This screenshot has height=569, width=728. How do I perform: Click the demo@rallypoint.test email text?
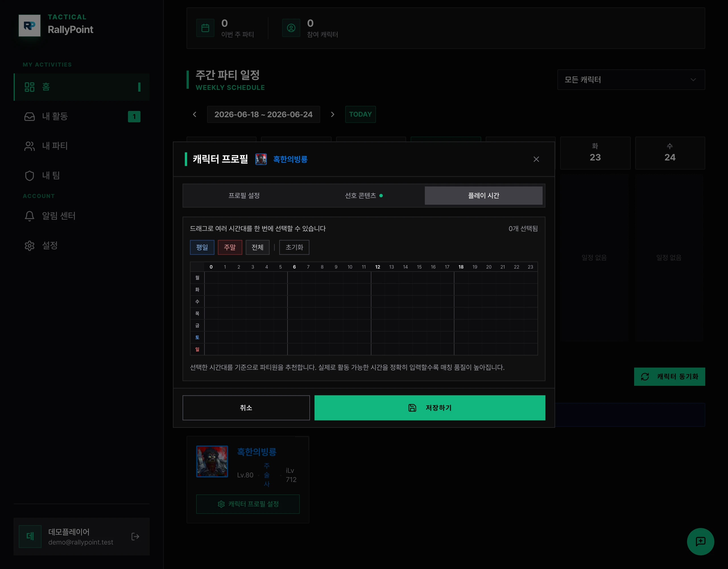(81, 542)
